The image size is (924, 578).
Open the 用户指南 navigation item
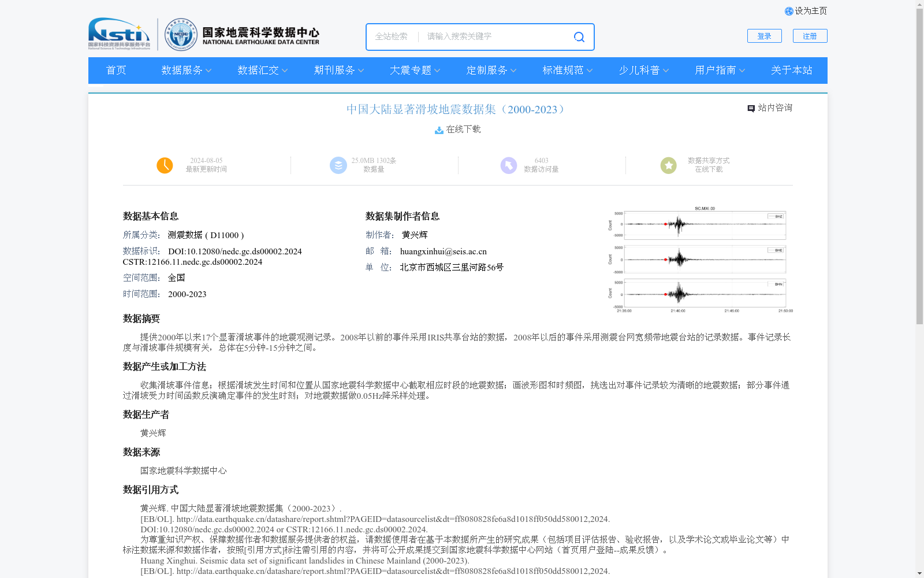tap(716, 71)
